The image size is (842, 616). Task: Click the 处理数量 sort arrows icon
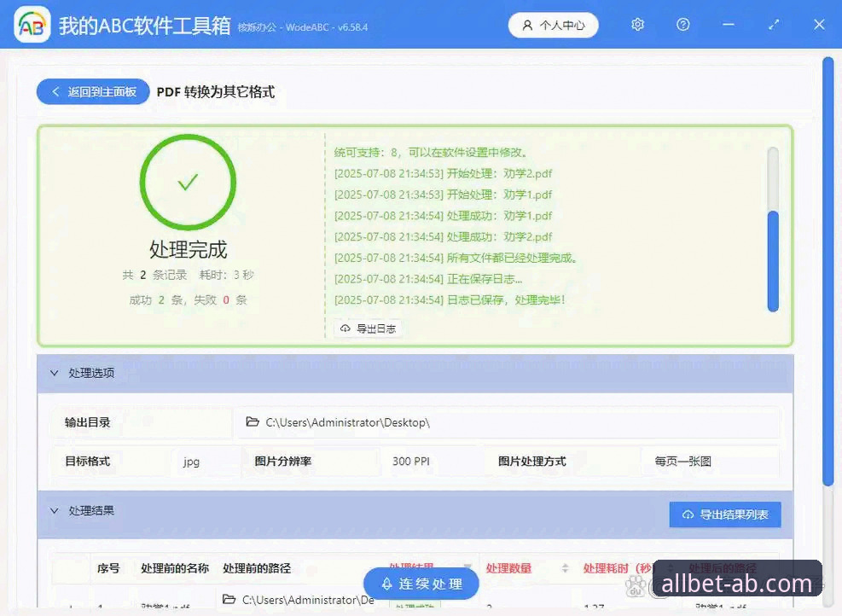click(x=565, y=568)
